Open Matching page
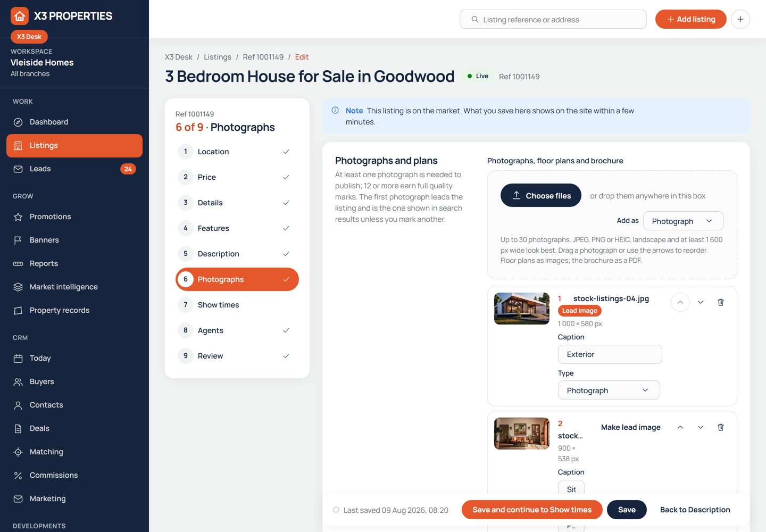 74,452
